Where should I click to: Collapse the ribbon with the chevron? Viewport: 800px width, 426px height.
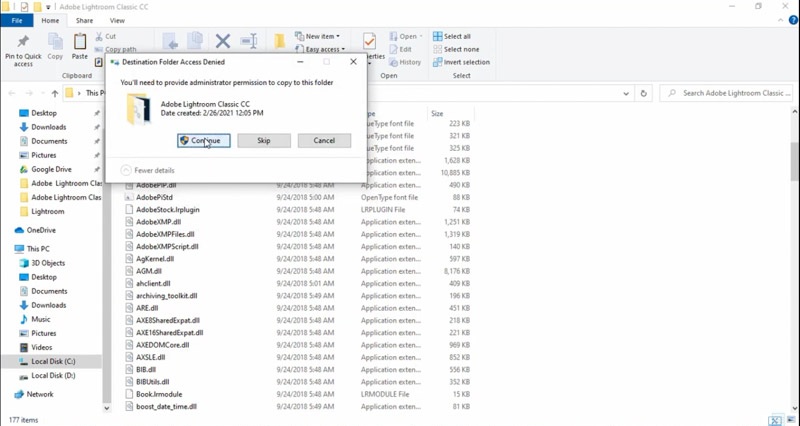(x=781, y=20)
